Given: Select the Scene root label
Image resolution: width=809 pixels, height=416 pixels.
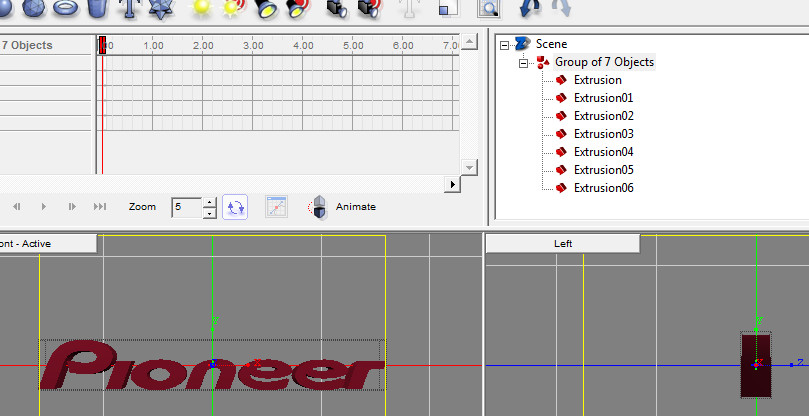Looking at the screenshot, I should click(551, 44).
